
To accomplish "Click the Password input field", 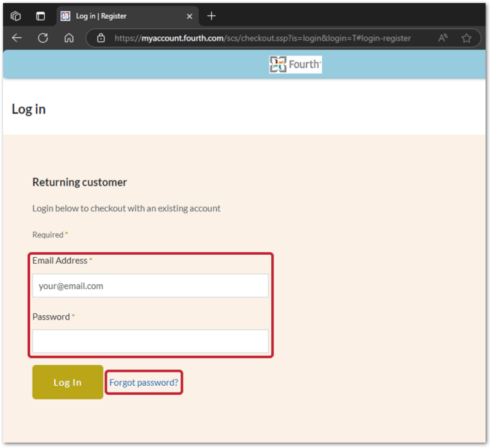I will [150, 341].
